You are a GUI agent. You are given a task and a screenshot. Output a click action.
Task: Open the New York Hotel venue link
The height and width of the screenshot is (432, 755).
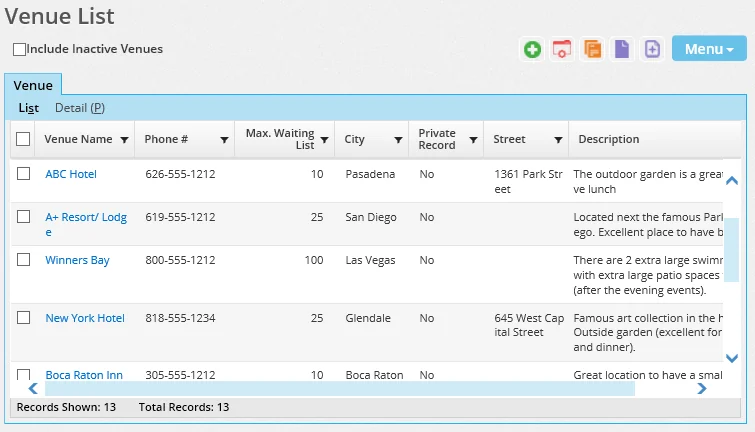[85, 318]
